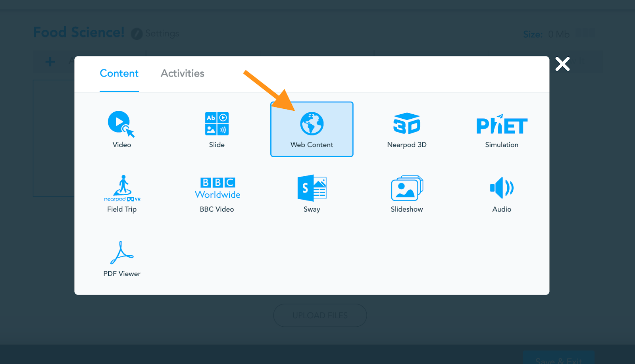
Task: Click the Food Science! lesson title
Action: [x=79, y=32]
